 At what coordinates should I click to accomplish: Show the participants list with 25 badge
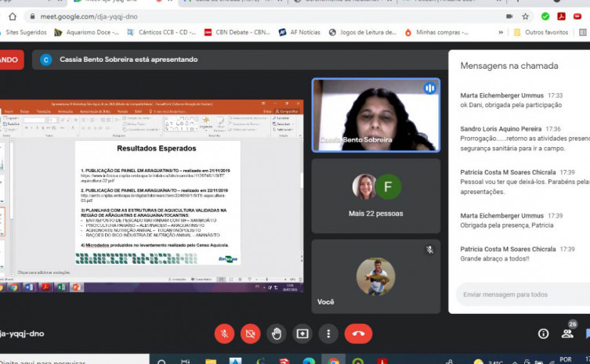click(568, 333)
